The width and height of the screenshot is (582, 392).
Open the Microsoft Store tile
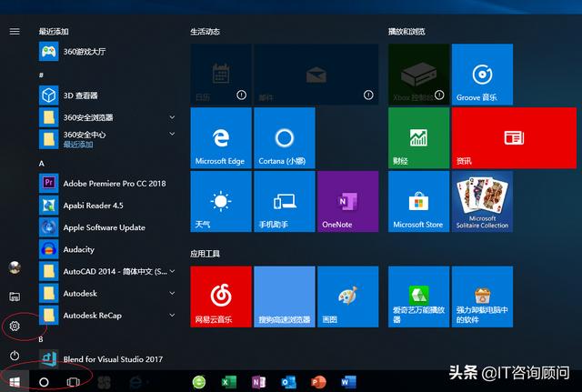tap(418, 201)
